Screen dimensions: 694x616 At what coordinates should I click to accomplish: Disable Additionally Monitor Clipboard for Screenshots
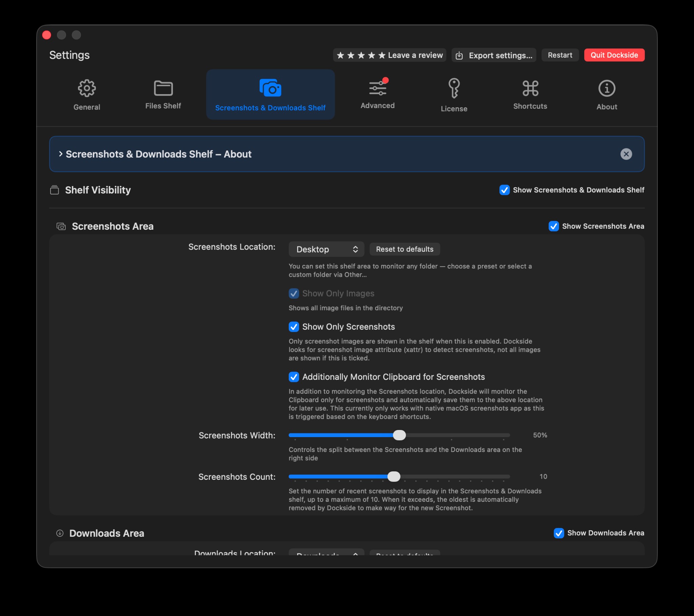click(294, 377)
